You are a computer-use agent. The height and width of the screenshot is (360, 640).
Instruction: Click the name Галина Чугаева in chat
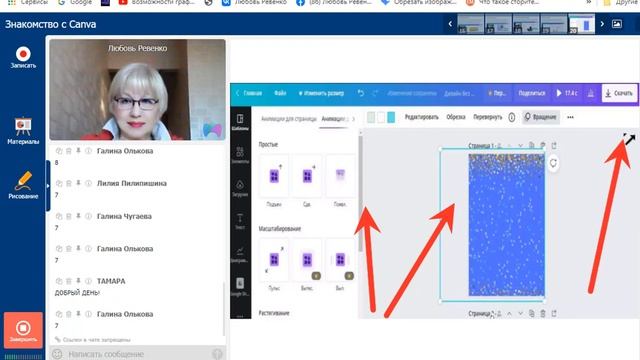click(124, 216)
